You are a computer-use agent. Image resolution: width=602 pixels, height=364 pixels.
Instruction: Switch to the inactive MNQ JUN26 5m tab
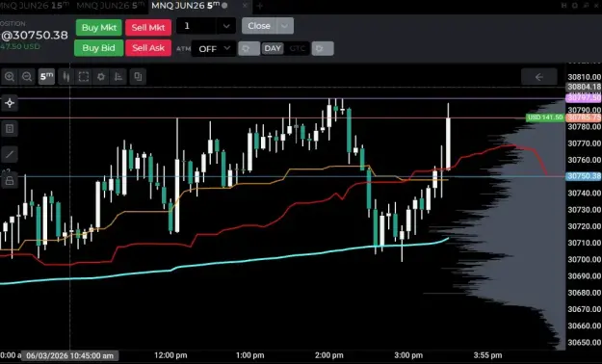[111, 6]
